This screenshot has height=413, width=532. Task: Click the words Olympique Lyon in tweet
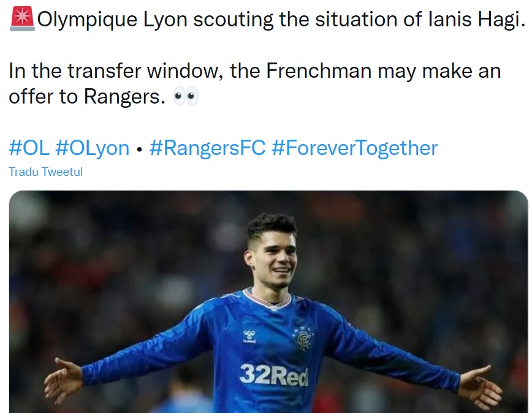(112, 20)
